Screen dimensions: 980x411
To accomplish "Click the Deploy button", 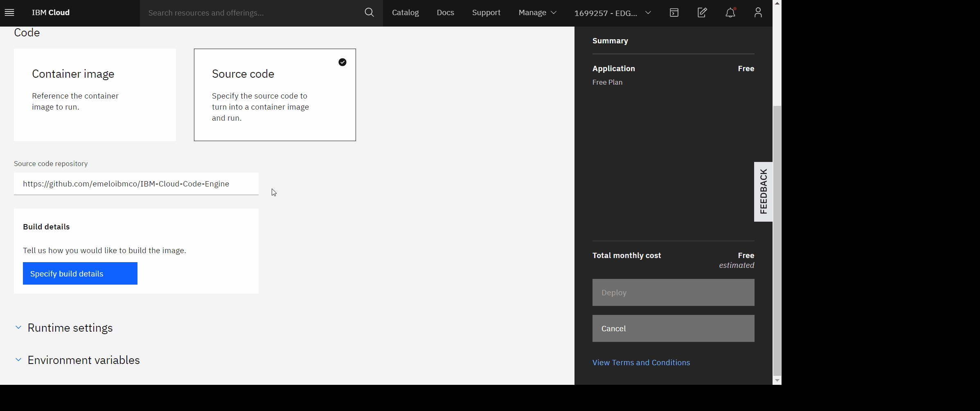I will (x=674, y=292).
